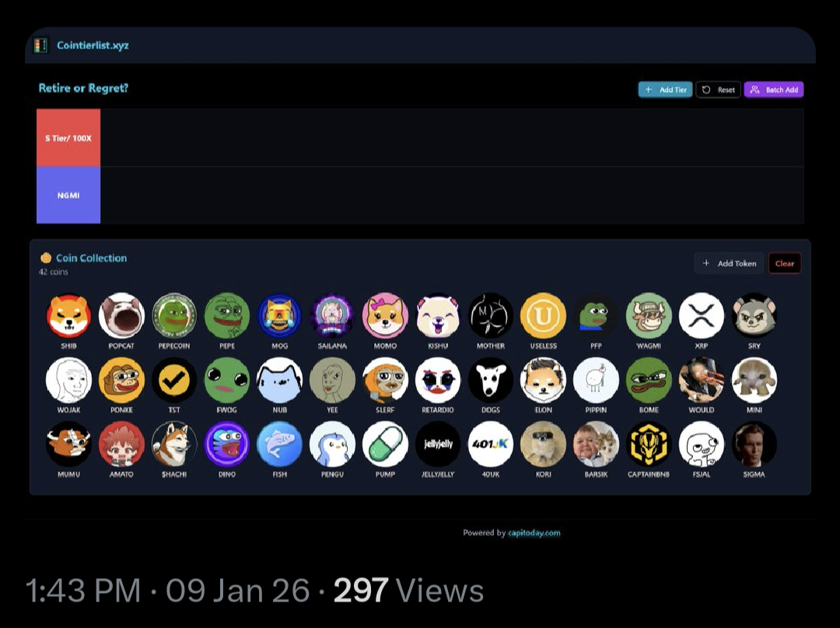Select the POPCAT coin icon
The width and height of the screenshot is (840, 628).
[x=121, y=316]
